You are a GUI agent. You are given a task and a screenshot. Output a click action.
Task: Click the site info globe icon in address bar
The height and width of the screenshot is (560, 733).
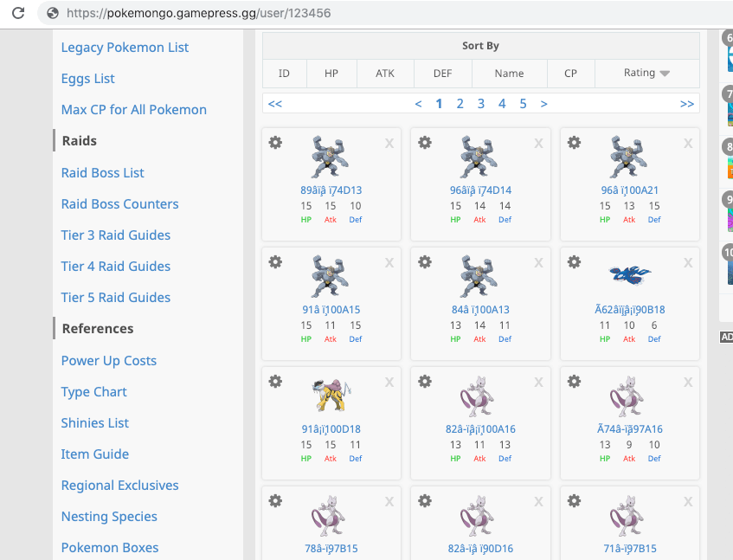point(53,13)
